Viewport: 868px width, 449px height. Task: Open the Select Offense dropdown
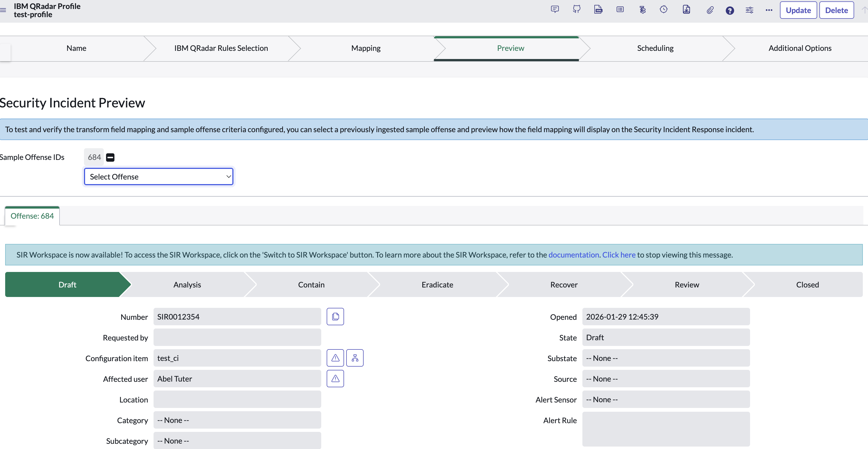(x=159, y=176)
